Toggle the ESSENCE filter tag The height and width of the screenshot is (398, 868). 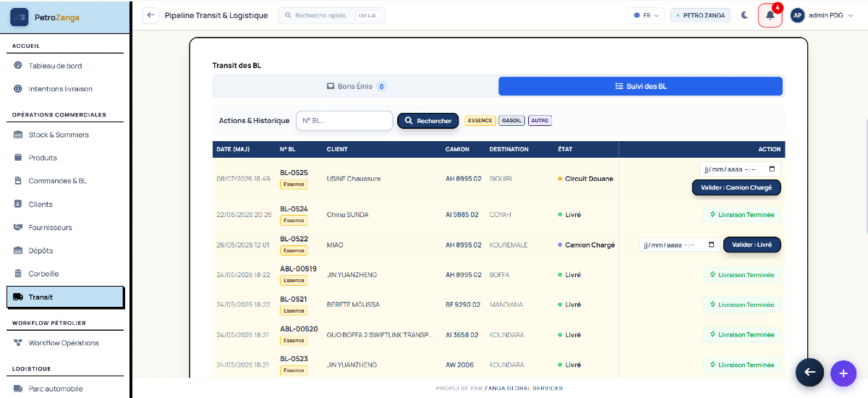pos(480,121)
